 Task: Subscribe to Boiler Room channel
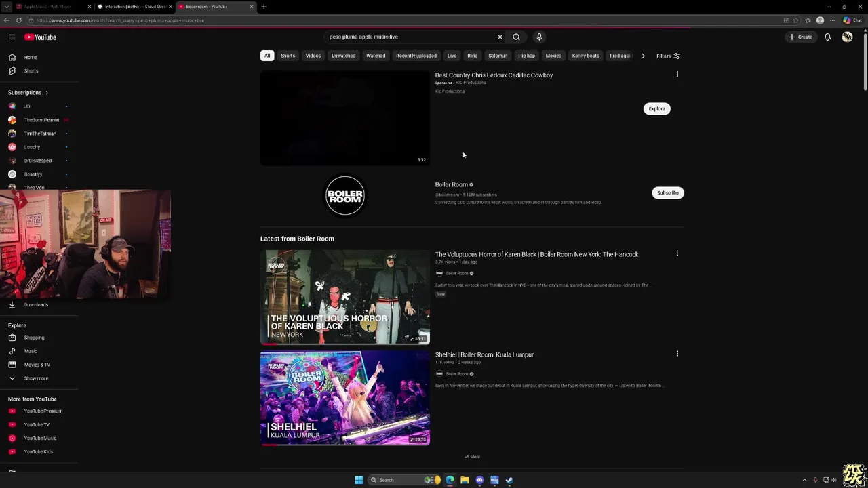click(668, 192)
